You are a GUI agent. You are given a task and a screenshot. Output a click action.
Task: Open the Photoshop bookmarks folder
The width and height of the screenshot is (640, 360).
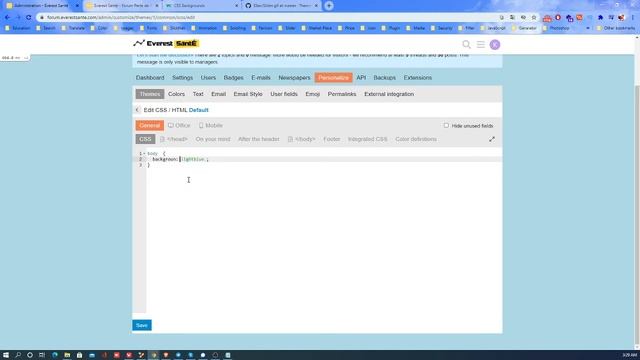(x=556, y=28)
